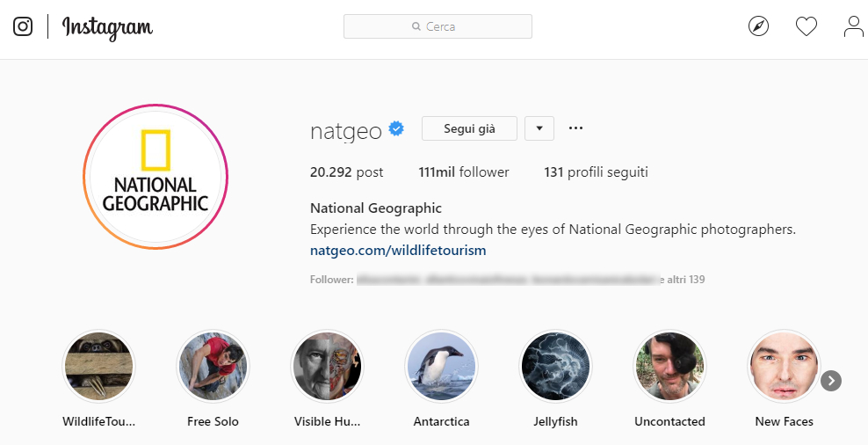Click the Instagram wordmark logo

click(107, 27)
